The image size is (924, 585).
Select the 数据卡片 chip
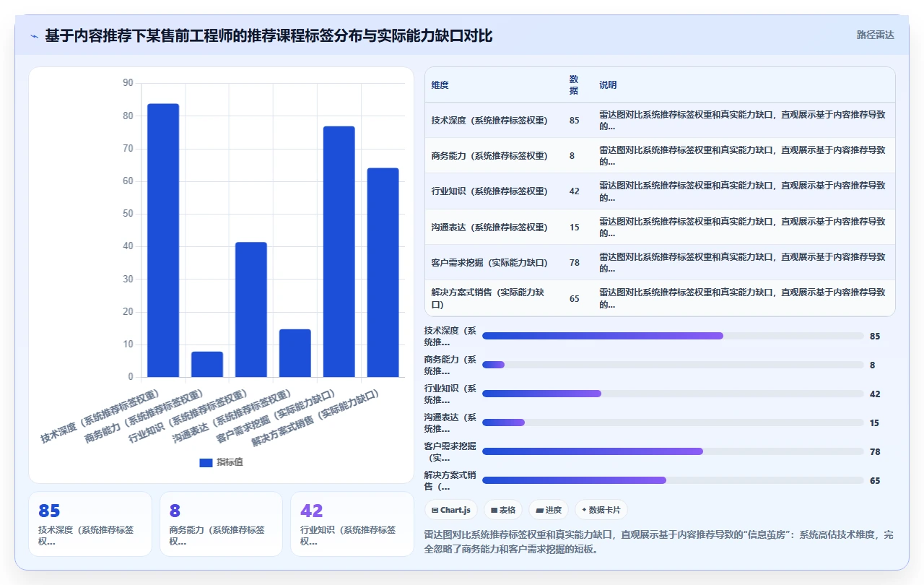point(601,510)
